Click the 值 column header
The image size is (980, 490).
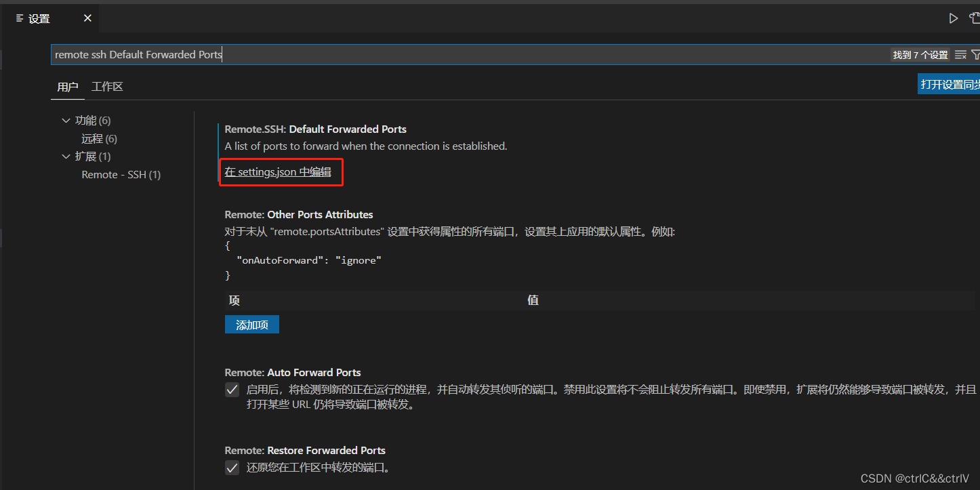click(533, 300)
